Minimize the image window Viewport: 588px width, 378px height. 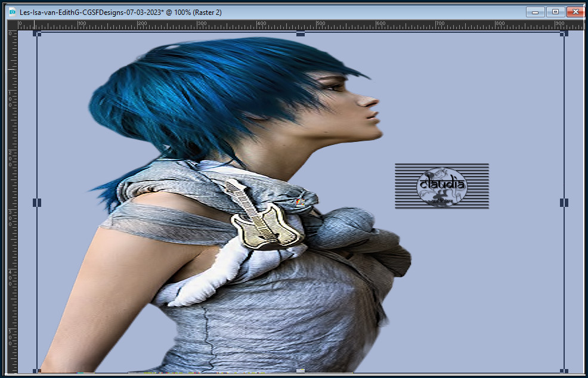(535, 12)
